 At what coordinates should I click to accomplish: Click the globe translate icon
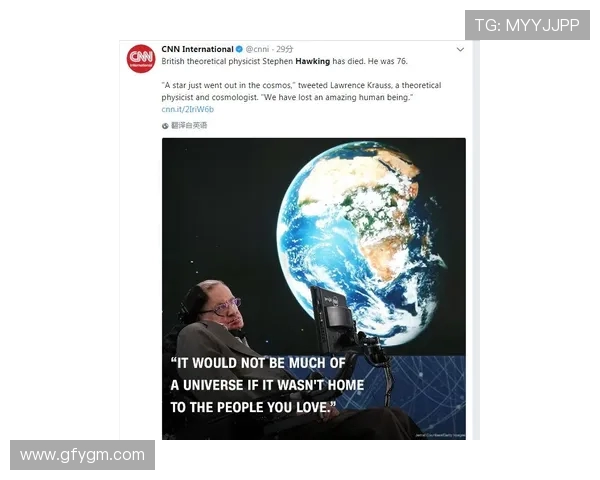point(165,126)
